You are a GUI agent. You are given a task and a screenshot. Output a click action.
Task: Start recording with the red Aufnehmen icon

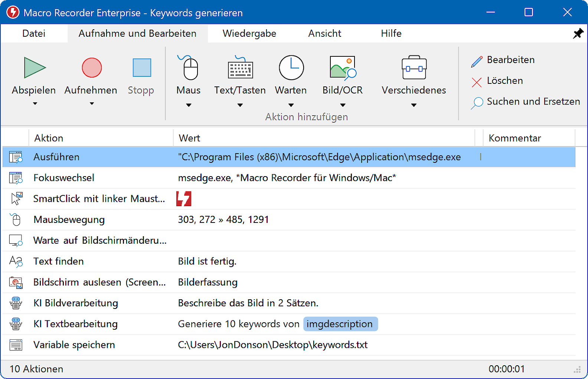(92, 68)
